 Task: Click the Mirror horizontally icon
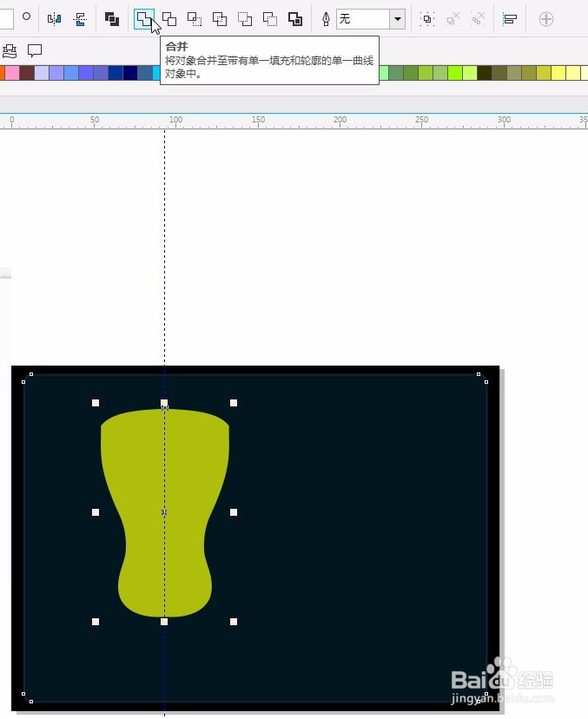pyautogui.click(x=54, y=19)
